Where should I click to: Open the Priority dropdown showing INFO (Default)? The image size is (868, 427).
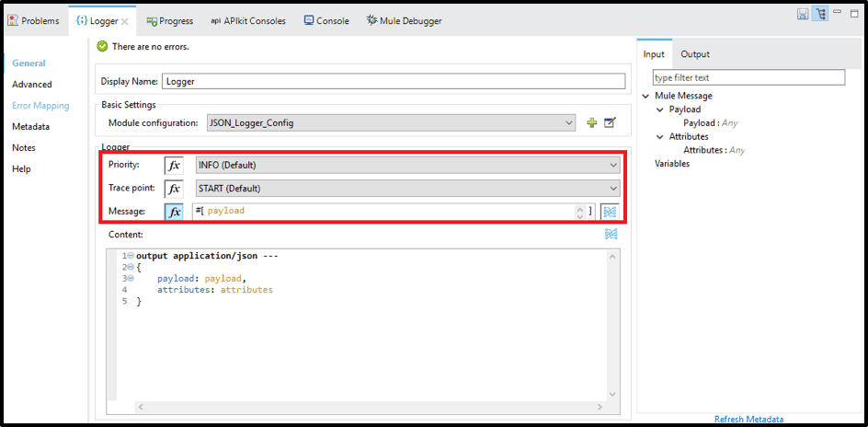(x=407, y=165)
